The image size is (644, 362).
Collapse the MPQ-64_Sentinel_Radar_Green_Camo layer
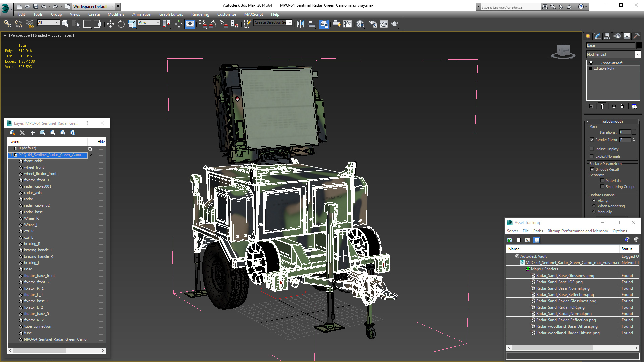pyautogui.click(x=10, y=155)
